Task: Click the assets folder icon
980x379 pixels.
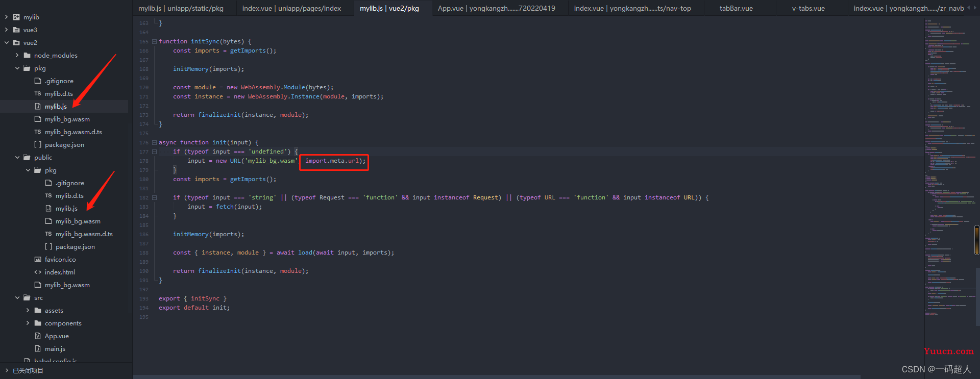Action: [38, 310]
